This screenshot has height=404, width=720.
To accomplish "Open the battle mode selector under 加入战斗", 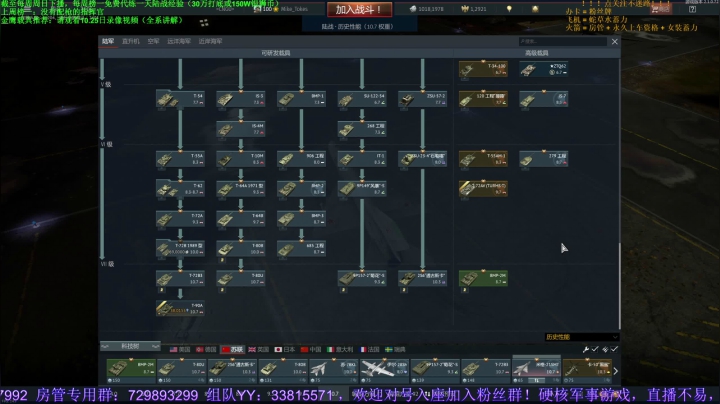I will pos(359,27).
